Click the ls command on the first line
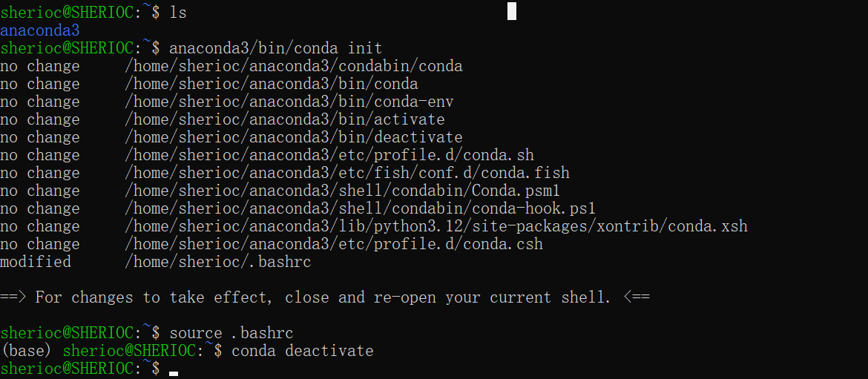Viewport: 868px width, 379px height. tap(177, 13)
